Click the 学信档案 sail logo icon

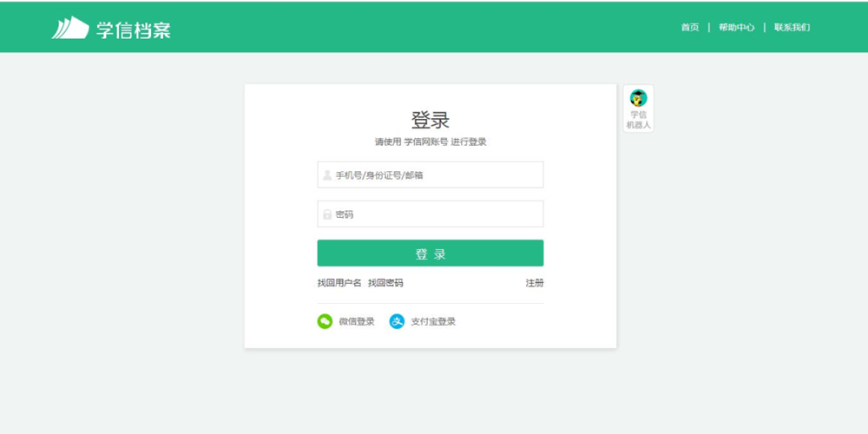pyautogui.click(x=69, y=28)
